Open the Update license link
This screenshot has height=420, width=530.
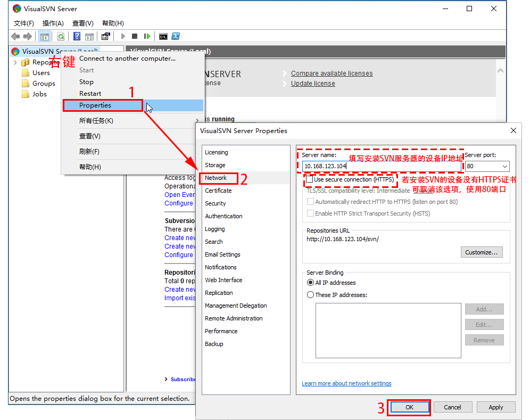click(x=313, y=84)
